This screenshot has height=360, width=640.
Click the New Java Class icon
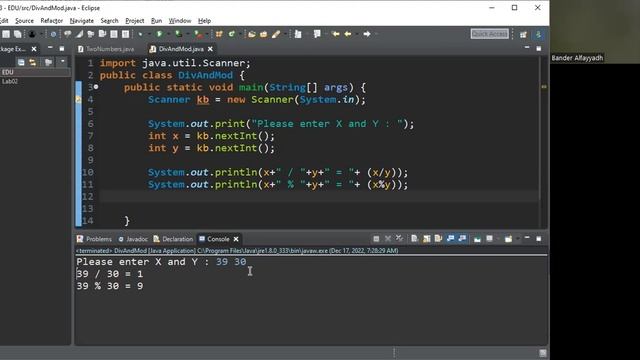[x=231, y=34]
